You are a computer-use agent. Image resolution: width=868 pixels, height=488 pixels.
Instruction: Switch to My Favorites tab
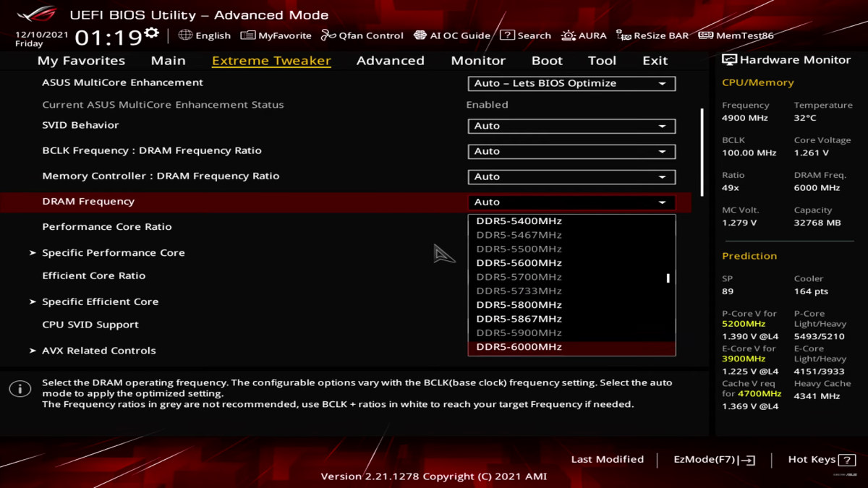point(81,61)
